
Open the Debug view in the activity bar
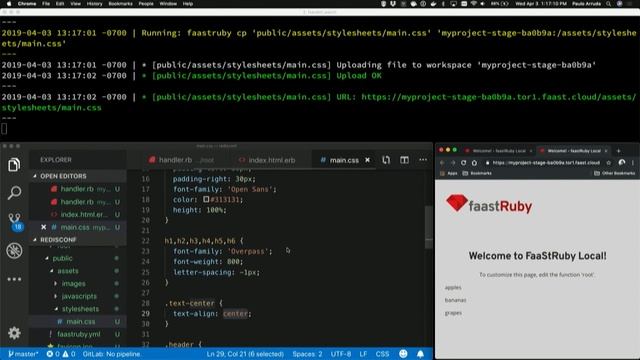coord(14,250)
